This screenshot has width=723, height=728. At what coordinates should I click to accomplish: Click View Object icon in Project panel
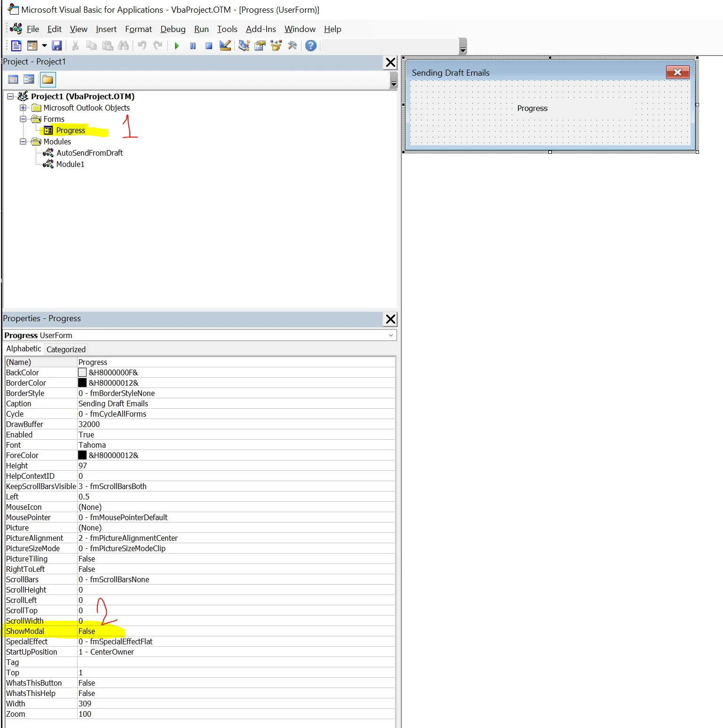[x=29, y=79]
